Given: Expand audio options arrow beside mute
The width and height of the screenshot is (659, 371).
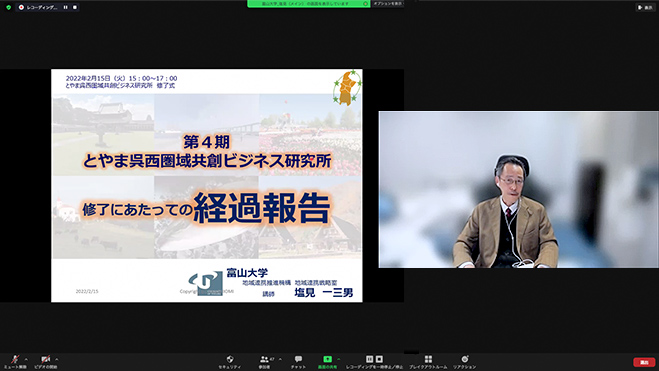Looking at the screenshot, I should (x=26, y=359).
